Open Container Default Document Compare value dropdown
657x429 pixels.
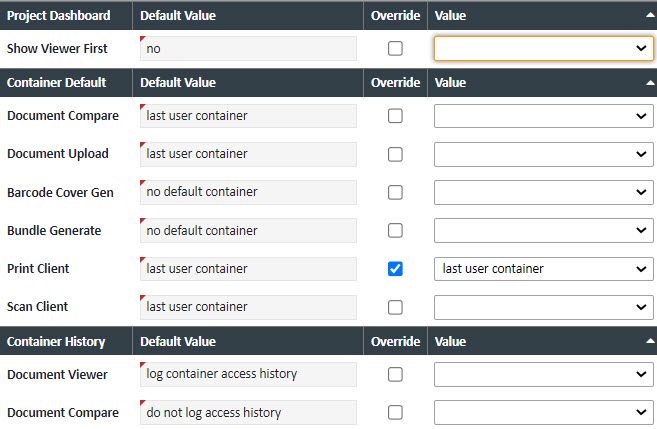point(543,116)
